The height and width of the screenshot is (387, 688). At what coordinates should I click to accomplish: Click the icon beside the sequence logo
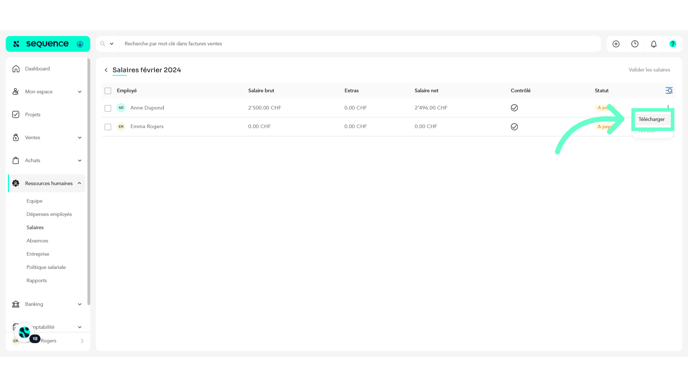(80, 44)
